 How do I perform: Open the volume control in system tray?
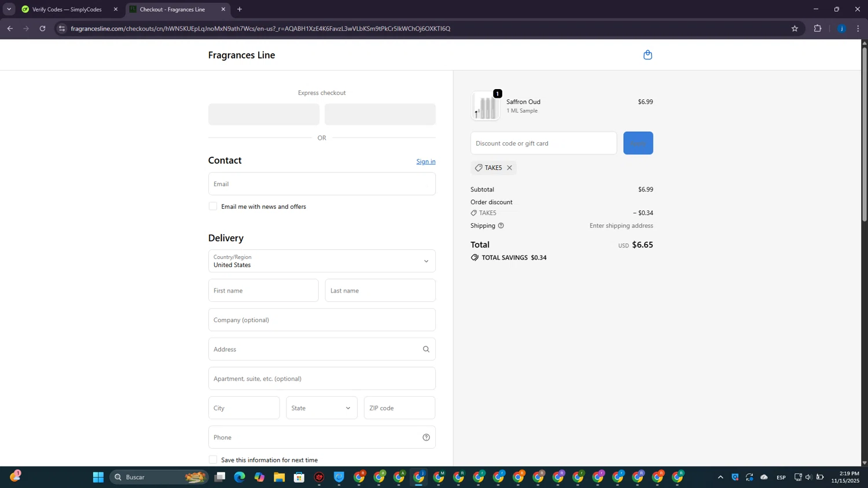pyautogui.click(x=808, y=477)
